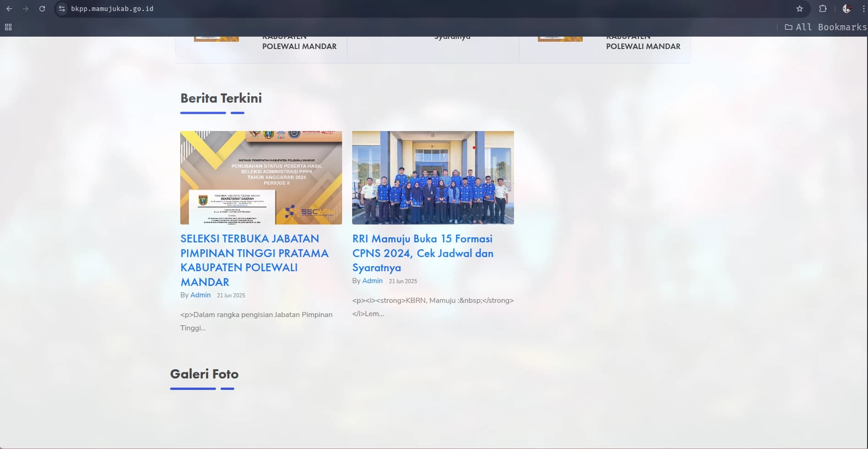Click Admin under the SELEKSI TERBUKA article

(x=200, y=295)
